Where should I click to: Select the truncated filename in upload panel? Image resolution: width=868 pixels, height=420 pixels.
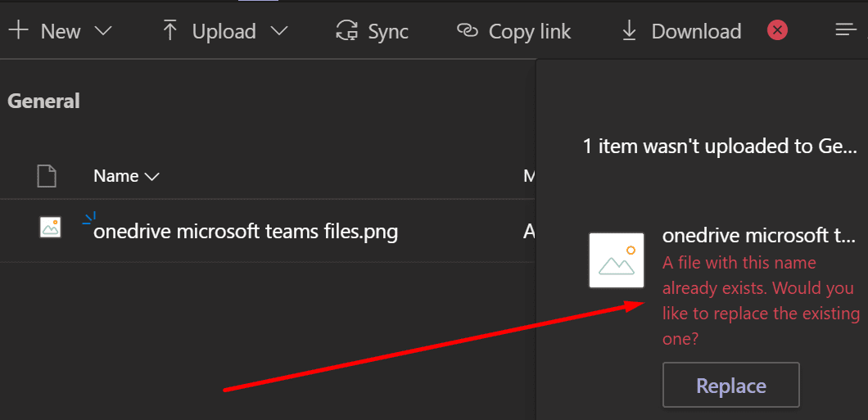click(x=759, y=235)
